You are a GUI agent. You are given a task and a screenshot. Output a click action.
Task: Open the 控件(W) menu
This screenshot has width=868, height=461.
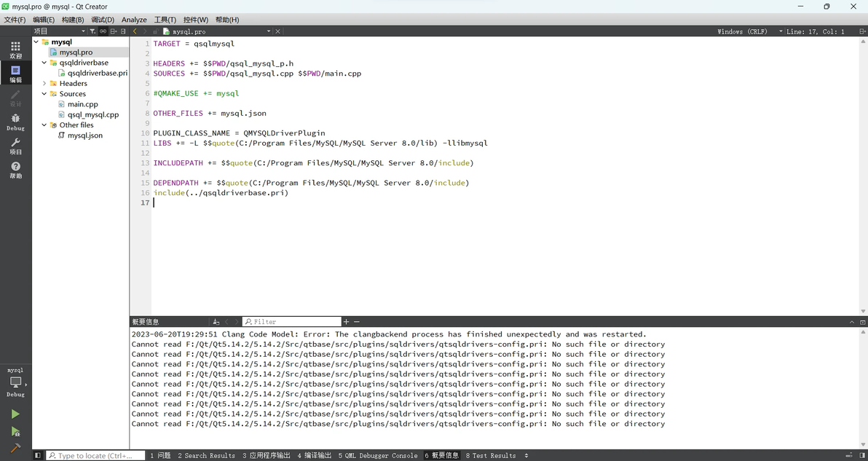[195, 20]
